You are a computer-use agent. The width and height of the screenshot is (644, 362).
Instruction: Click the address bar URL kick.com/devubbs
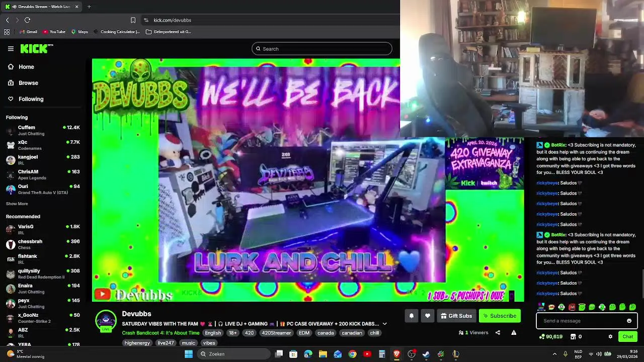point(172,20)
